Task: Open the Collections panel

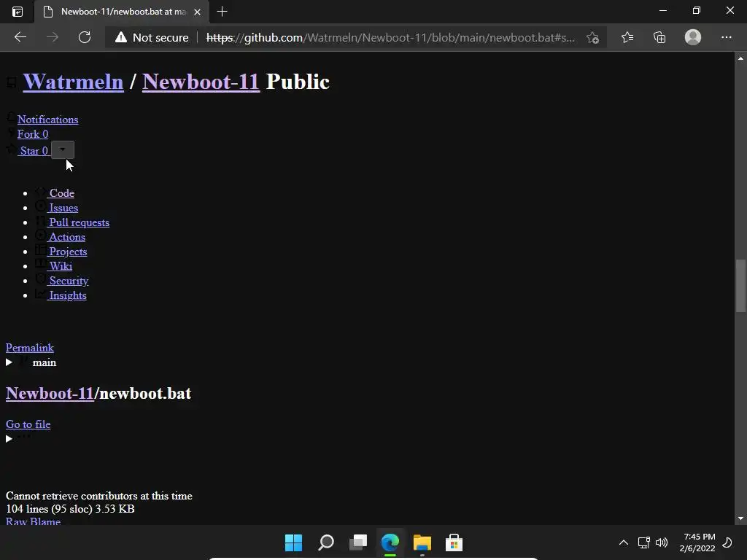Action: point(659,37)
